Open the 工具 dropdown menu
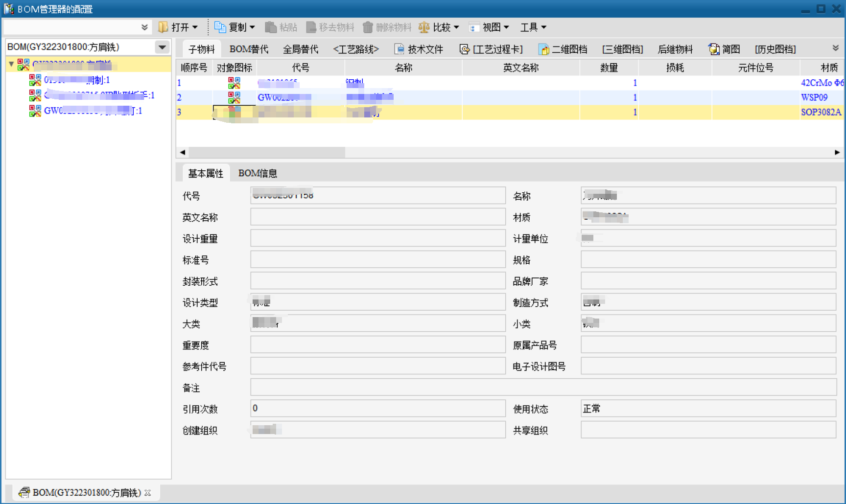This screenshot has width=846, height=504. point(533,27)
